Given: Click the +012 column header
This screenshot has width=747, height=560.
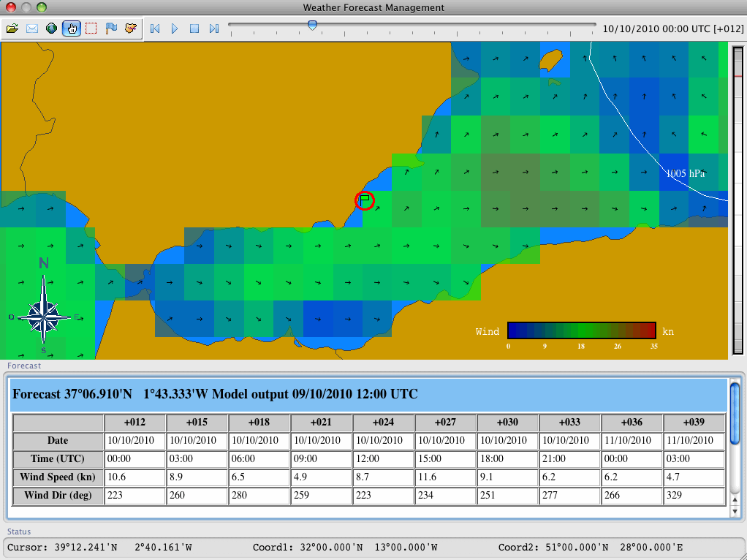Looking at the screenshot, I should pyautogui.click(x=134, y=423).
